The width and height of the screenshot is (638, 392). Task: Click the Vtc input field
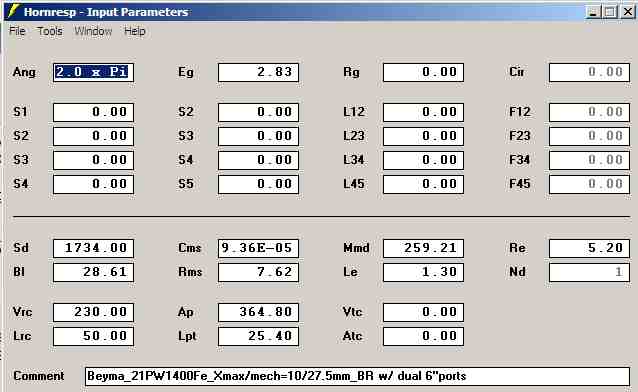point(423,313)
